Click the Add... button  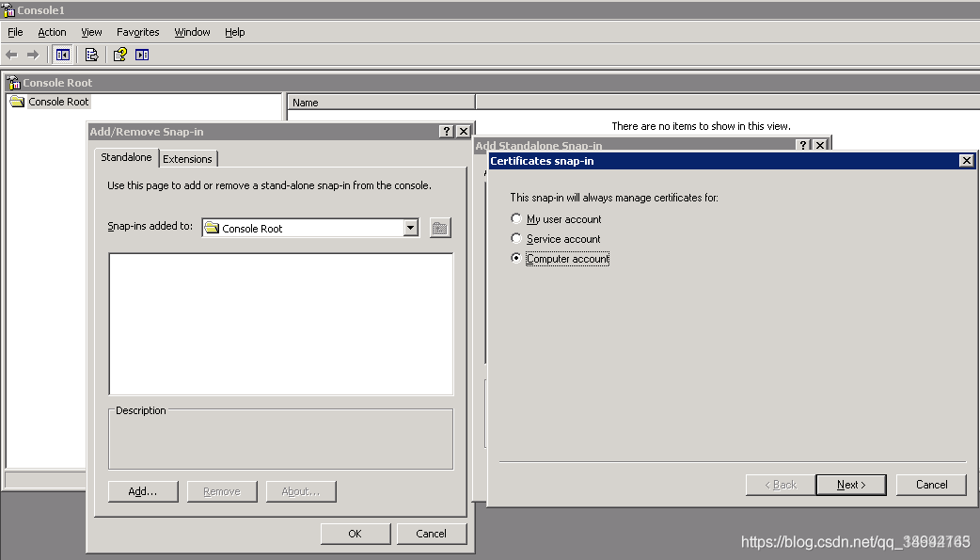(143, 491)
